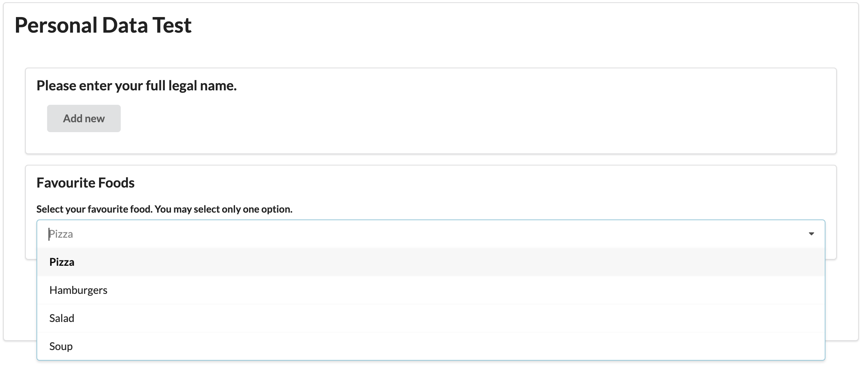Click the Add new button
Image resolution: width=868 pixels, height=366 pixels.
84,118
